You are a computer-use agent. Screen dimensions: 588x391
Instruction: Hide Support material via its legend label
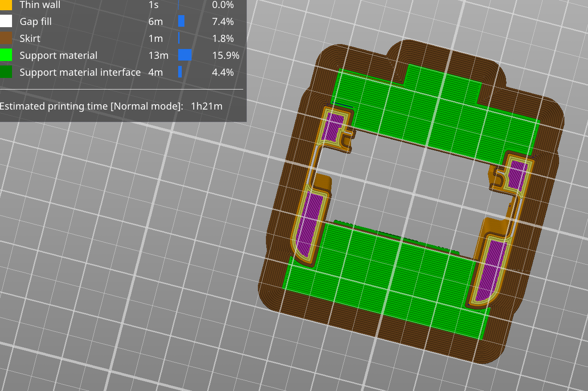pyautogui.click(x=58, y=55)
